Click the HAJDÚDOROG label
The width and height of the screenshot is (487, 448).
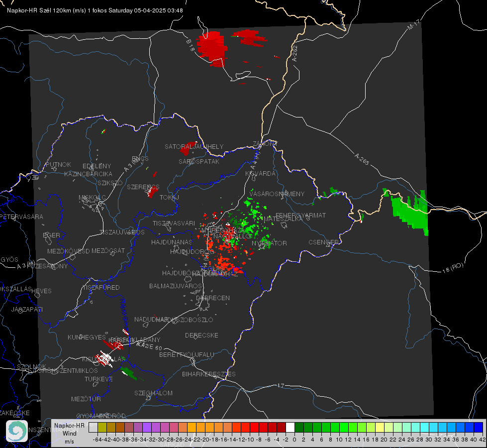pyautogui.click(x=192, y=252)
